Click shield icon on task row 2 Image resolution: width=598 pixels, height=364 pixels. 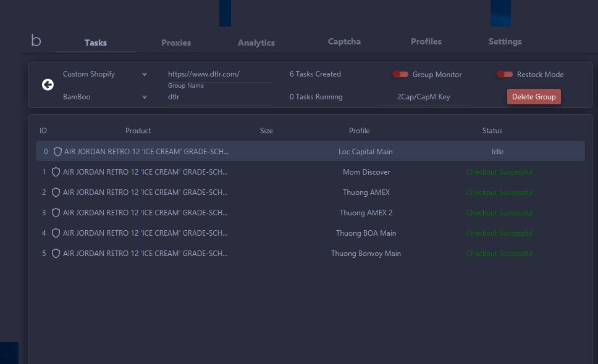56,192
